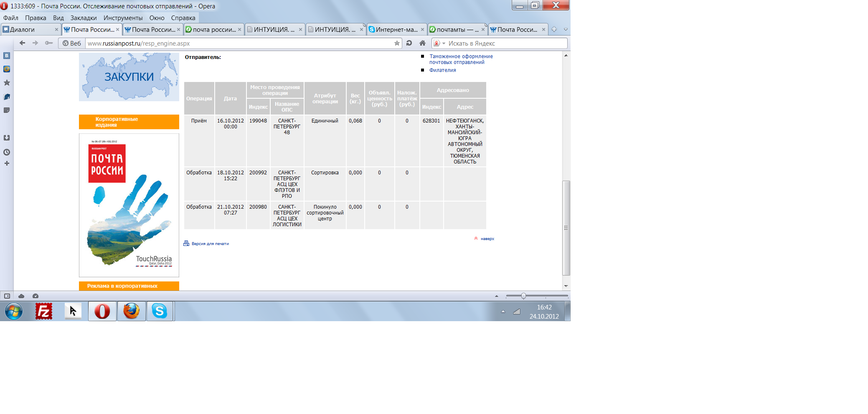Click the scrollbar's up arrow
Image resolution: width=868 pixels, height=414 pixels.
tap(566, 55)
